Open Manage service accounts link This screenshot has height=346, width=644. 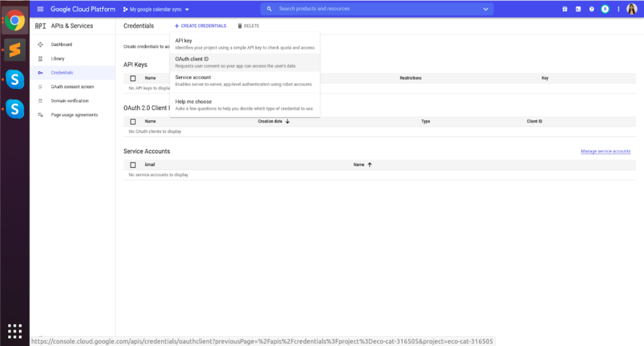(x=605, y=151)
